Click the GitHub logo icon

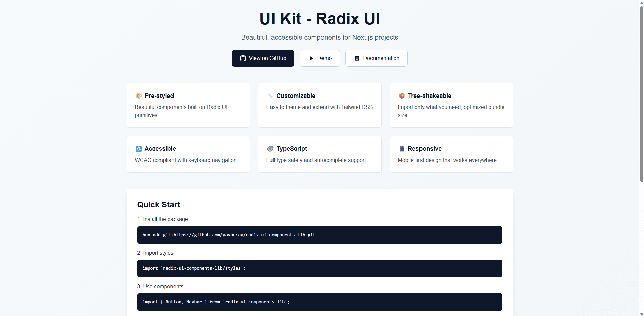point(242,58)
